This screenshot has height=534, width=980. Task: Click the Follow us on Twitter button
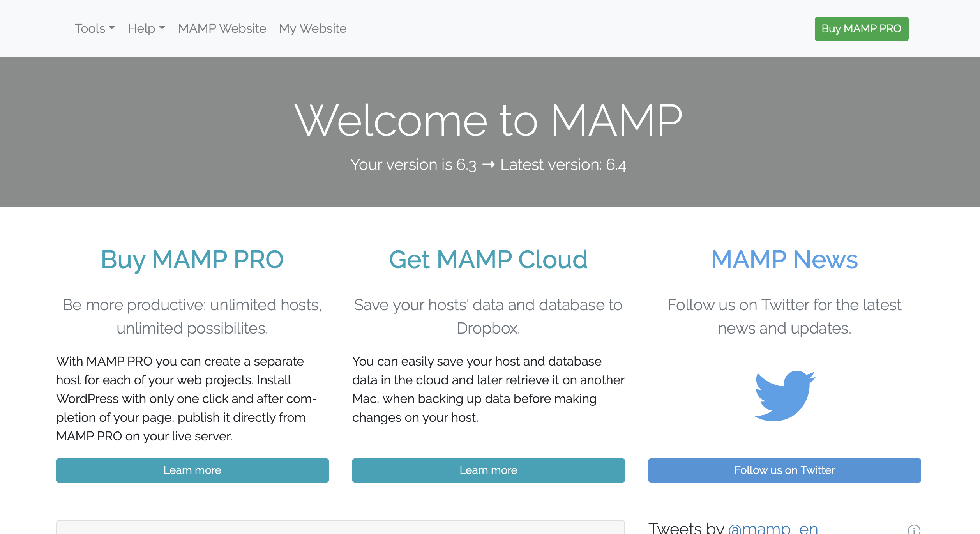coord(785,470)
